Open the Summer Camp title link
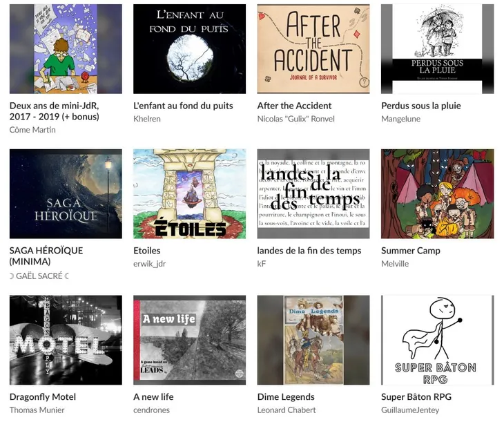The height and width of the screenshot is (422, 504). (411, 251)
